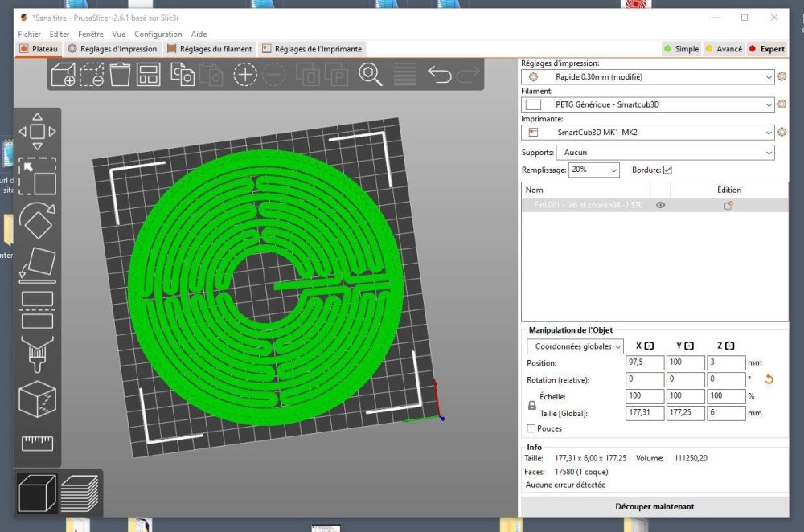804x532 pixels.
Task: Hide the object using the eye icon
Action: click(660, 206)
